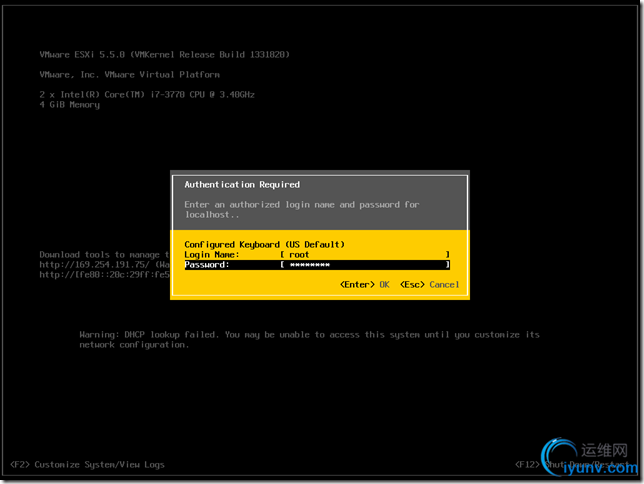644x484 pixels.
Task: Click the DHCP lookup failed warning text
Action: tap(309, 340)
